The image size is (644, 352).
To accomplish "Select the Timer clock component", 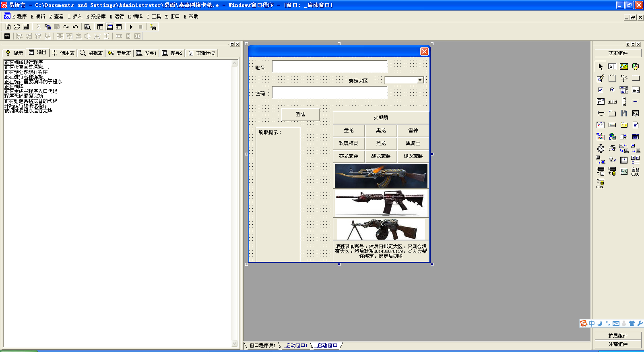I will tap(601, 149).
